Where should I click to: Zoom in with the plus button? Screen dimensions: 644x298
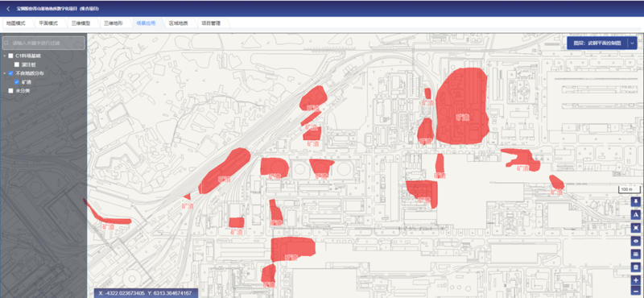click(x=636, y=281)
